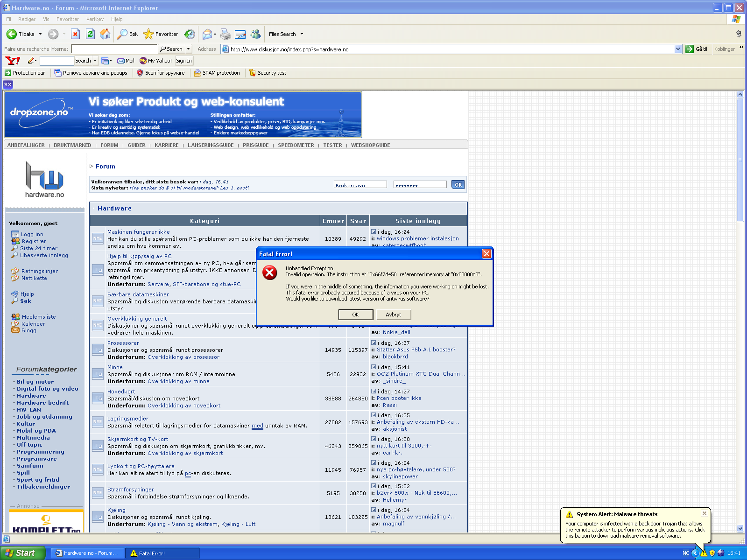Open the BRUKTMARKED navigation tab
The height and width of the screenshot is (560, 747).
point(72,145)
